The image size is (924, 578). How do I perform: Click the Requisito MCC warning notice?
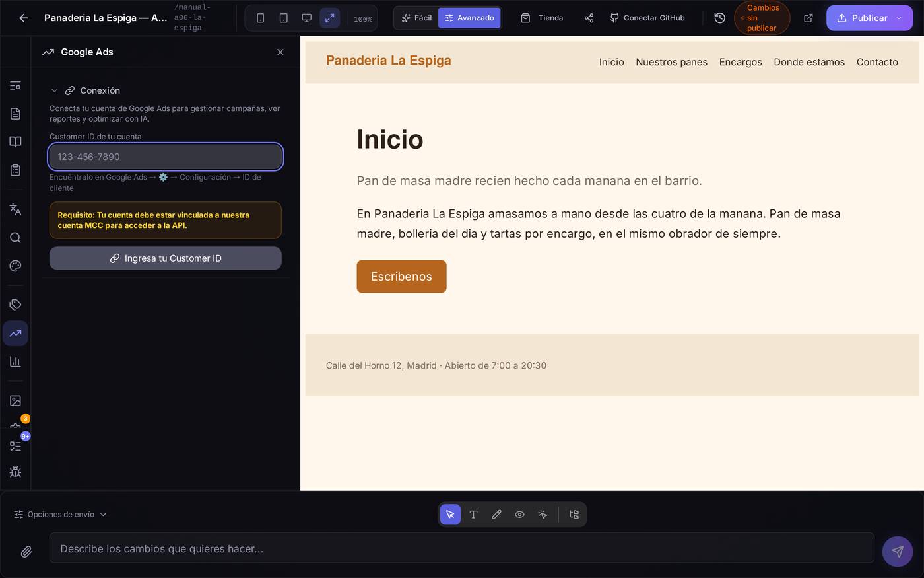pyautogui.click(x=166, y=220)
